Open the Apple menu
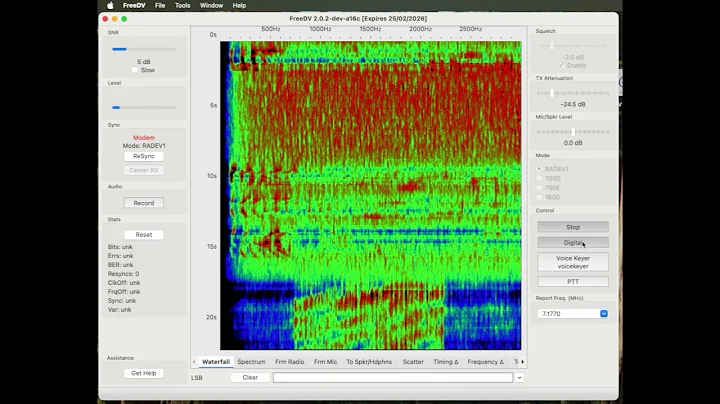The width and height of the screenshot is (720, 404). [110, 6]
